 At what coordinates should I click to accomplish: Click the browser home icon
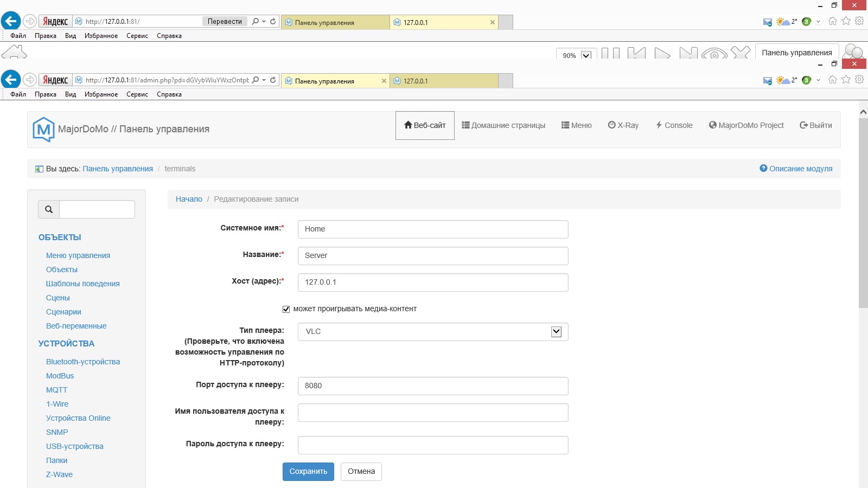point(833,80)
